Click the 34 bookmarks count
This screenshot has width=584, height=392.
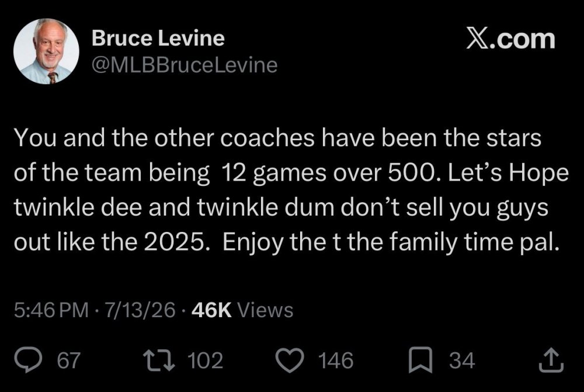click(462, 360)
